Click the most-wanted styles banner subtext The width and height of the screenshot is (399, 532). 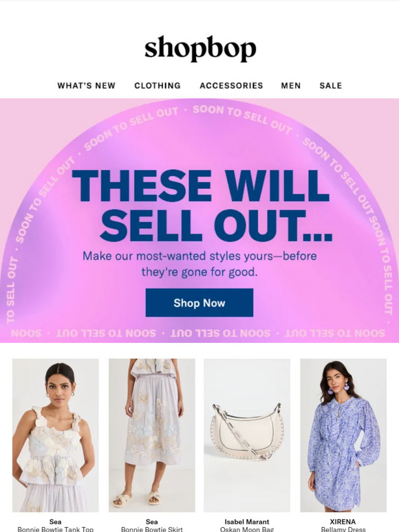click(199, 264)
